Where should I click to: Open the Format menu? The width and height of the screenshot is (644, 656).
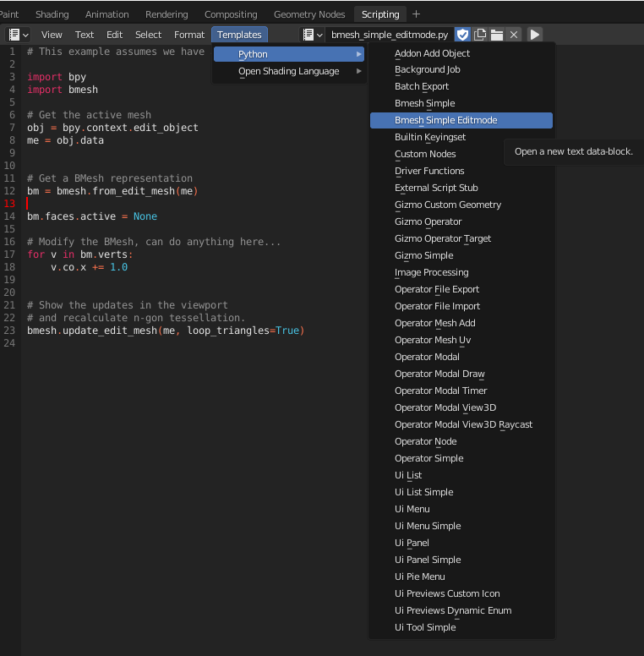(x=189, y=35)
